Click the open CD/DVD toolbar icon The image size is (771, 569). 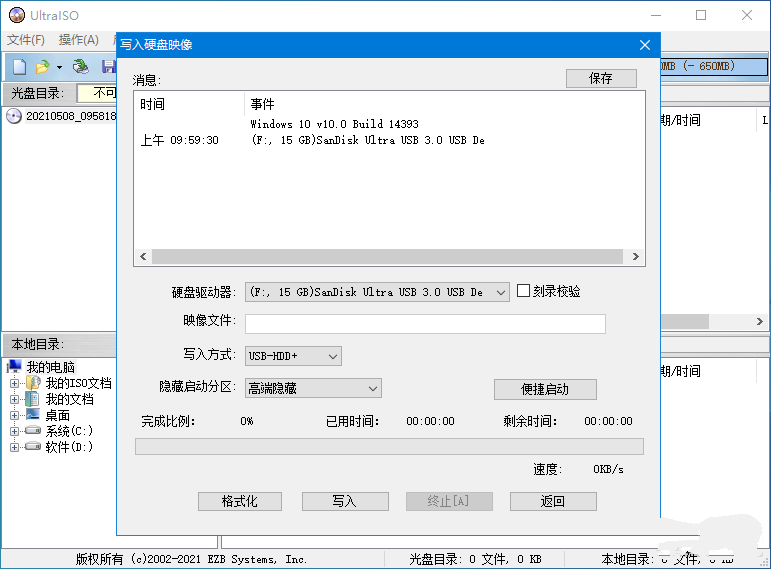point(81,67)
